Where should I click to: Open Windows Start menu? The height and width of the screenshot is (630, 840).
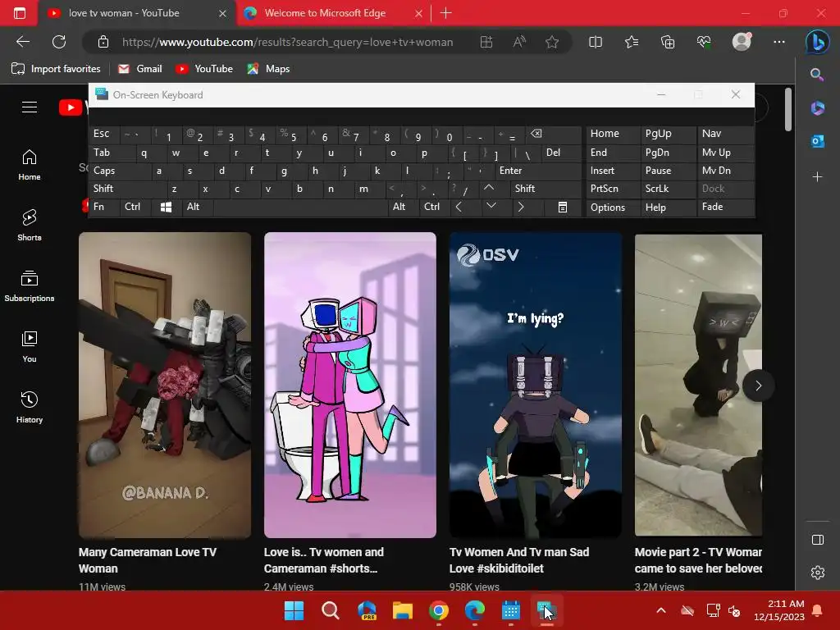pyautogui.click(x=294, y=610)
